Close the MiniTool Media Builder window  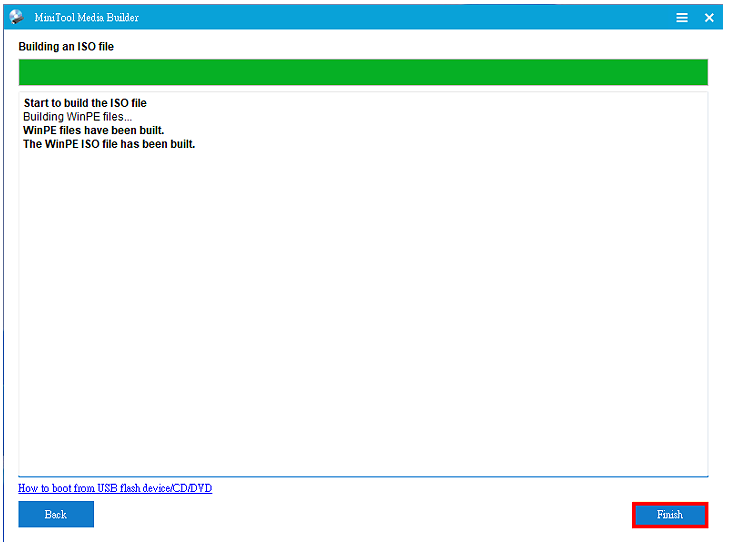(709, 18)
